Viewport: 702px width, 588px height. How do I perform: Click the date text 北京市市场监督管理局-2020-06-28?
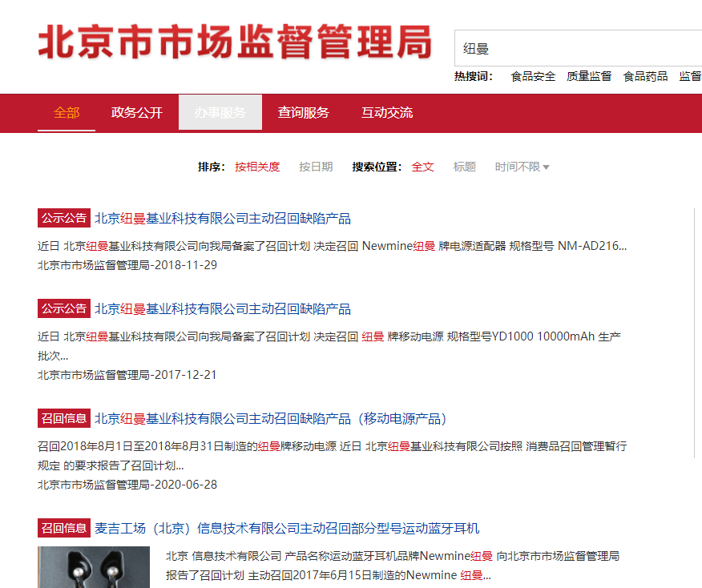click(x=127, y=485)
